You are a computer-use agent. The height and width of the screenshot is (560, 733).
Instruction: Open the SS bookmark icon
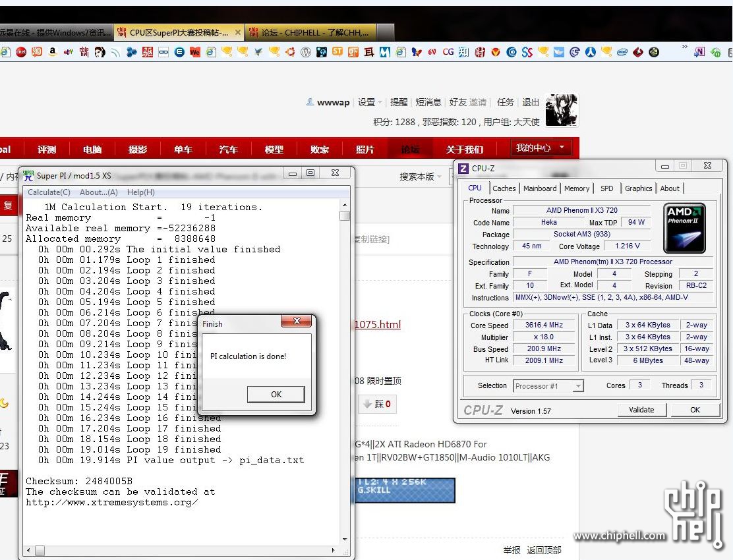pos(527,52)
